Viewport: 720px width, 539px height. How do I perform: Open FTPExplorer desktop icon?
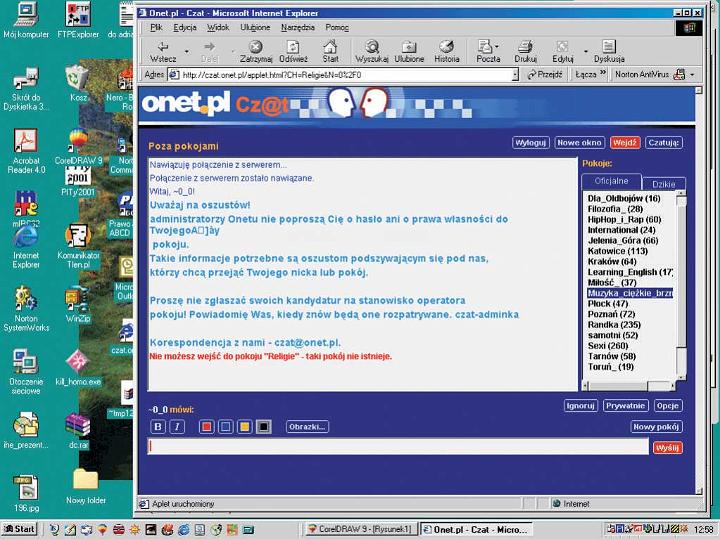[78, 20]
